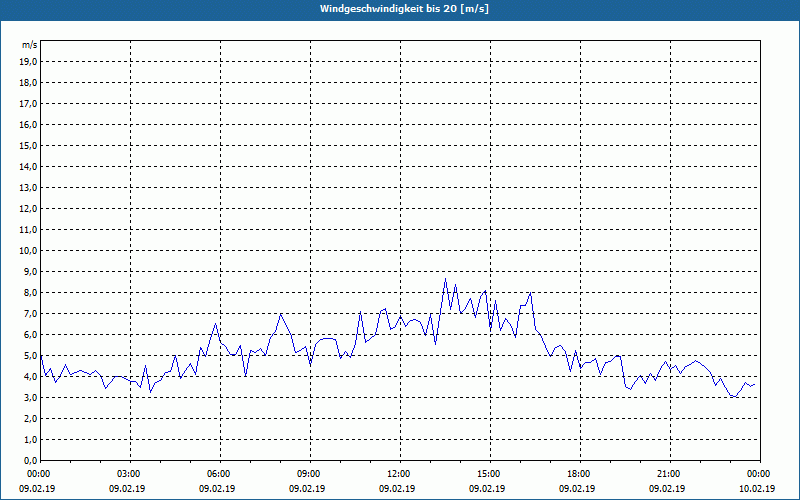Select the 4,0 y-axis label

(30, 377)
